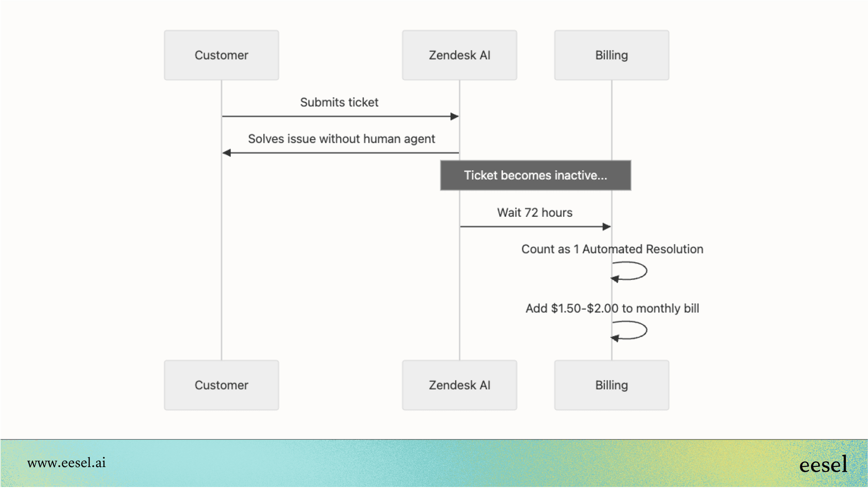Viewport: 868px width, 488px height.
Task: Select 'Solves issue without human agent' label
Action: pyautogui.click(x=341, y=139)
